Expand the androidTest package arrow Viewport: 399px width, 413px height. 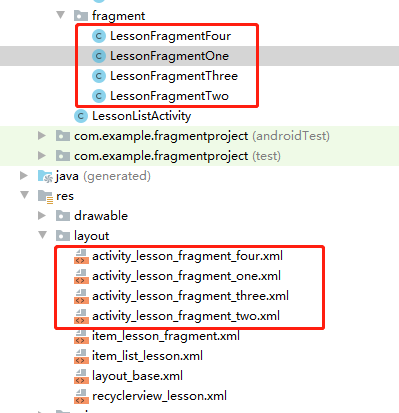[x=42, y=135]
